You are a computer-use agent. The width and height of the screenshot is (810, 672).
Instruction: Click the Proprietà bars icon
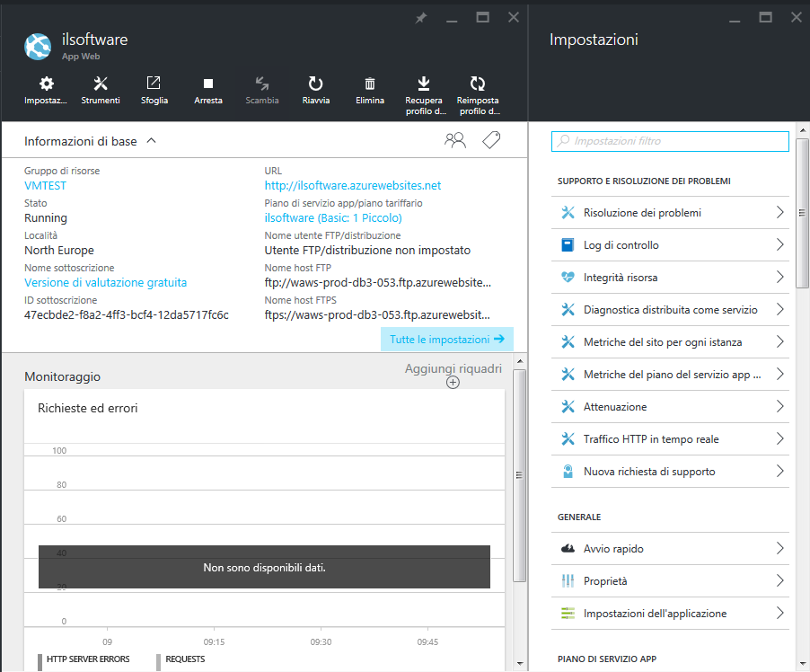tap(568, 581)
